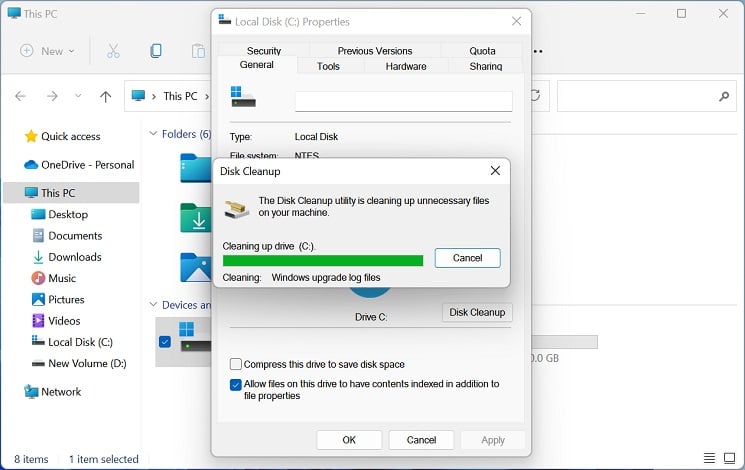Viewport: 745px width, 470px height.
Task: Uncheck Allow files to have contents indexed
Action: 235,384
